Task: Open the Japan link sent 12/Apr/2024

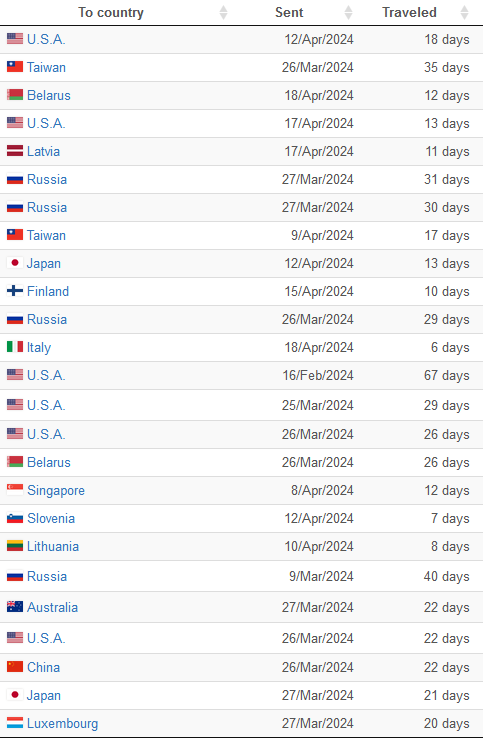Action: pyautogui.click(x=44, y=263)
